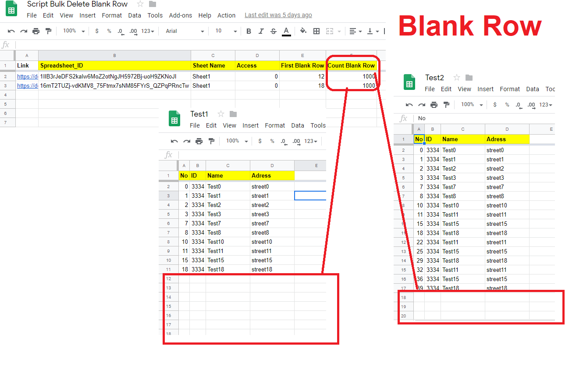
Task: Click undo in the Test2 window toolbar
Action: click(x=409, y=105)
